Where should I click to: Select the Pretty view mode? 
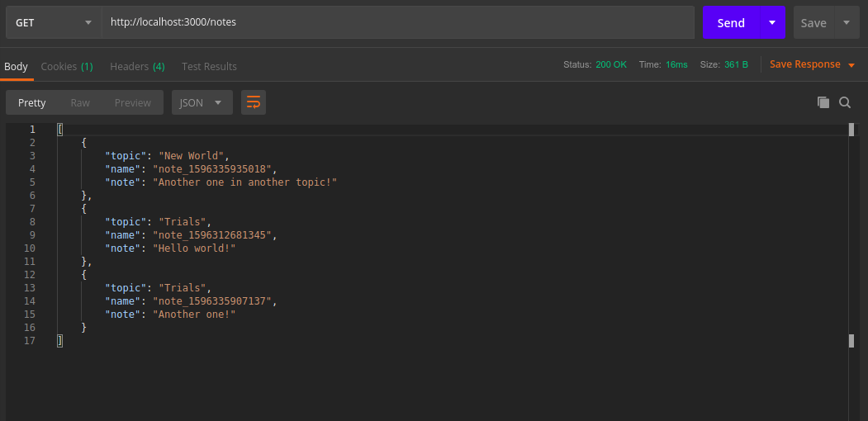coord(32,103)
